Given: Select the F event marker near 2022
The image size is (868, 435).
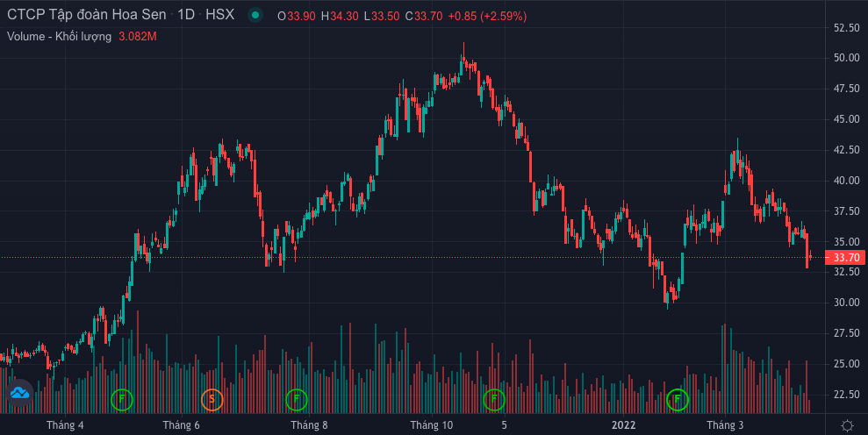Looking at the screenshot, I should click(x=677, y=400).
